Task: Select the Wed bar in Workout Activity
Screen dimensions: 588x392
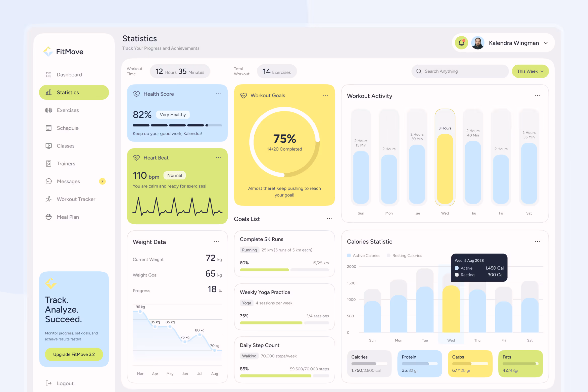Action: (445, 168)
